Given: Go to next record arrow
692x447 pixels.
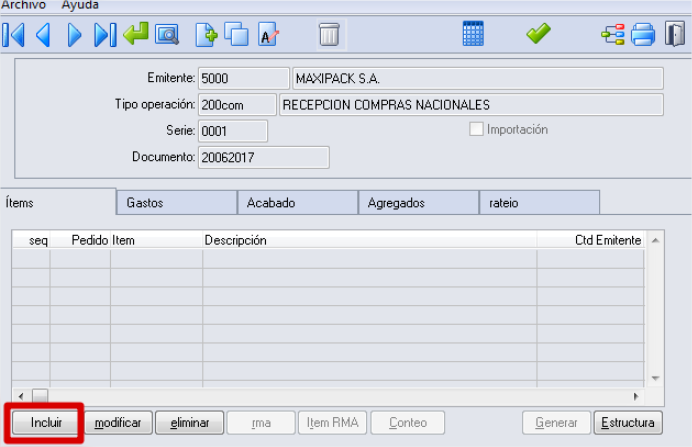Looking at the screenshot, I should tap(74, 34).
